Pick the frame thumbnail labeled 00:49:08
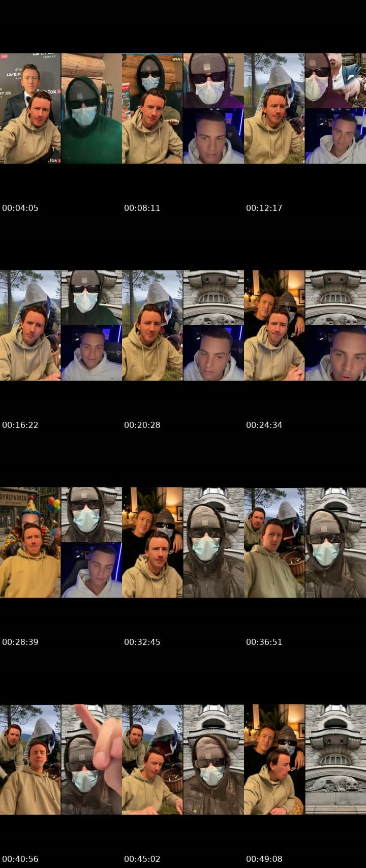The image size is (366, 868). coord(305,759)
